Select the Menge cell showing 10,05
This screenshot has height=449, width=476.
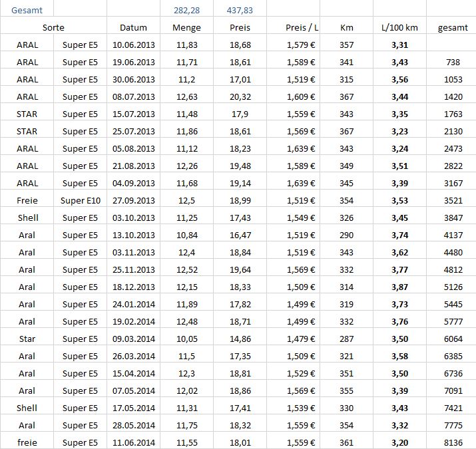click(186, 339)
